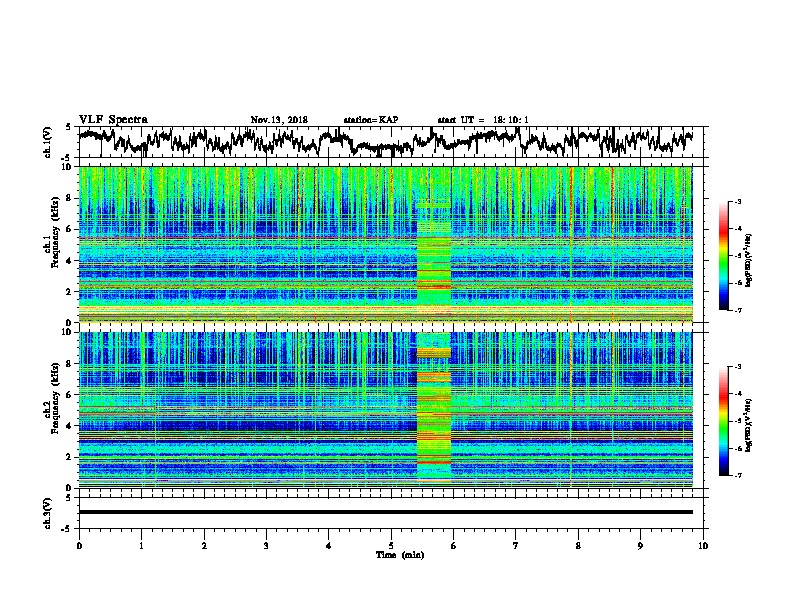The image size is (792, 612).
Task: Click the flat ch.3 voltage trace line
Action: click(385, 512)
